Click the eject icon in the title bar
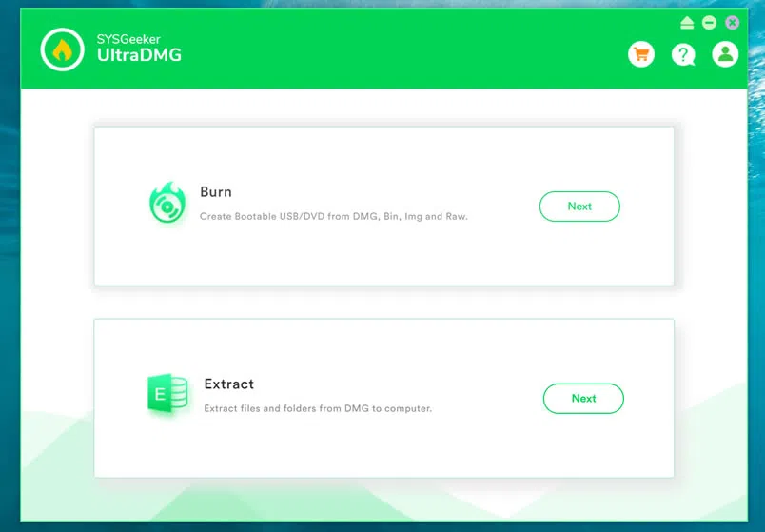Image resolution: width=765 pixels, height=532 pixels. 687,23
